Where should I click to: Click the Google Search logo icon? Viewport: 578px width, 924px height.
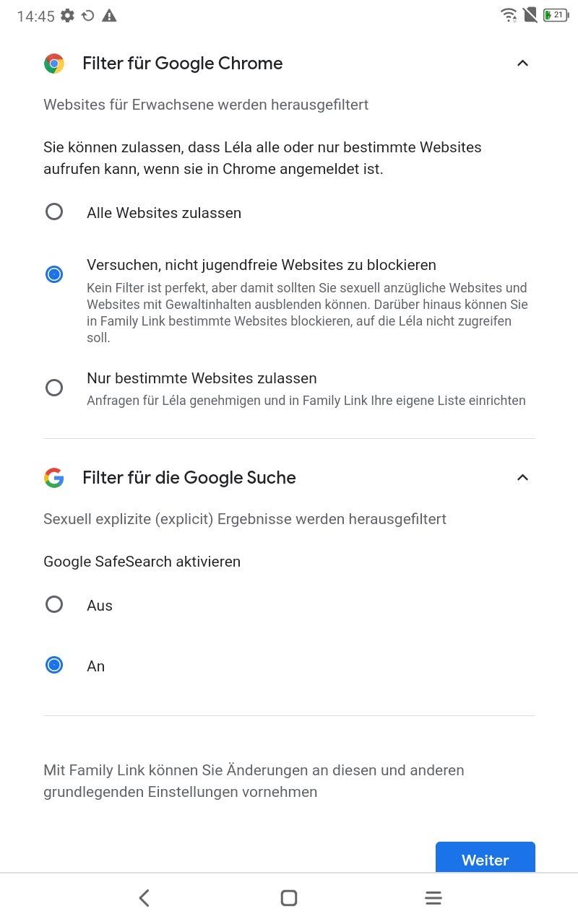point(54,478)
